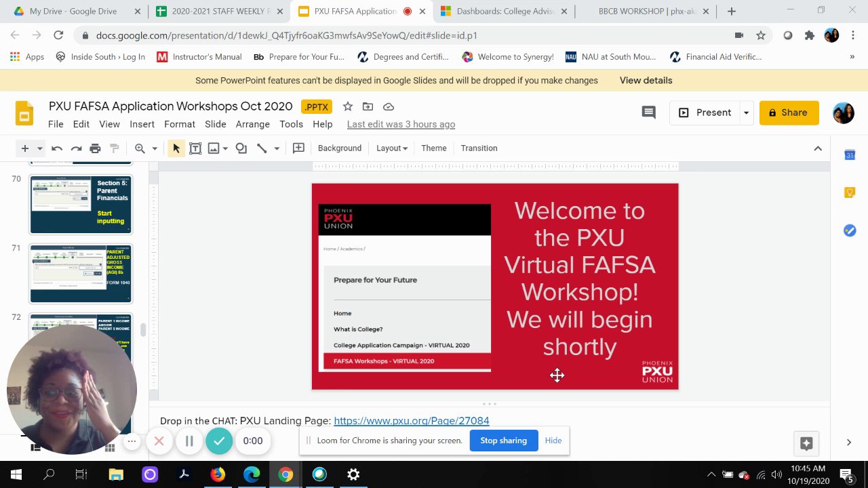Select the Line tool
The image size is (868, 488).
tap(262, 148)
